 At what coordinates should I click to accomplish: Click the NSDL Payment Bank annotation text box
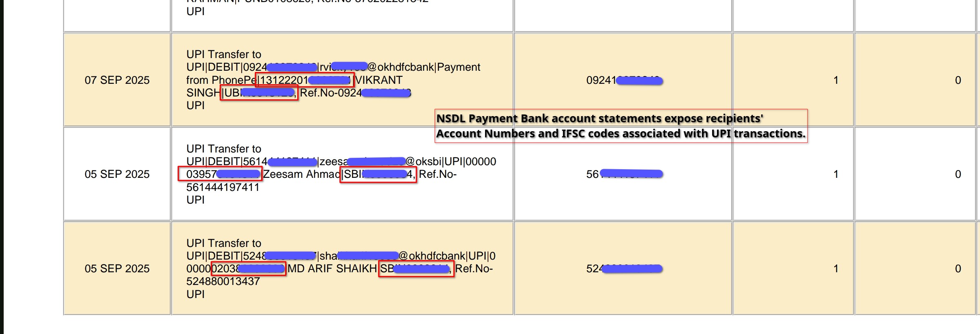pyautogui.click(x=621, y=126)
